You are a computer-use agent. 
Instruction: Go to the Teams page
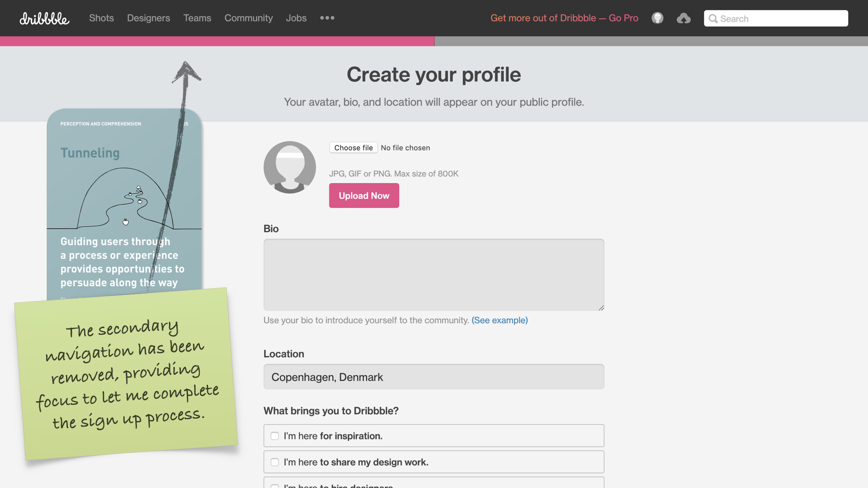point(197,18)
